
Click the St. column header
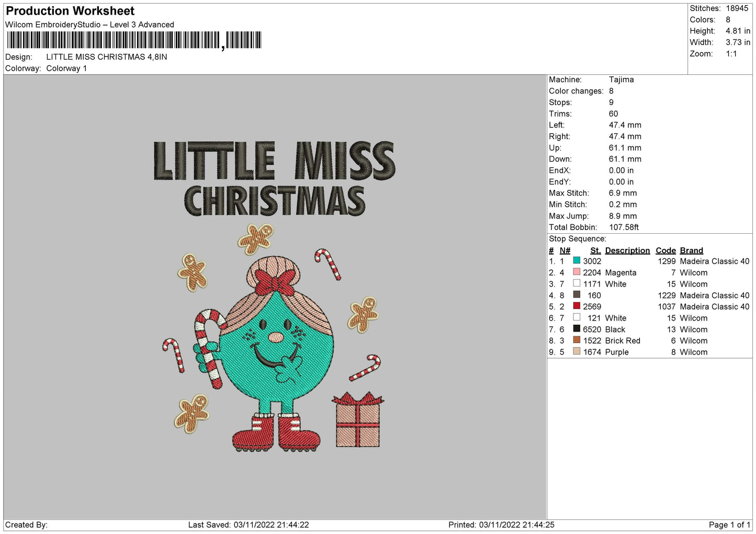pyautogui.click(x=595, y=251)
